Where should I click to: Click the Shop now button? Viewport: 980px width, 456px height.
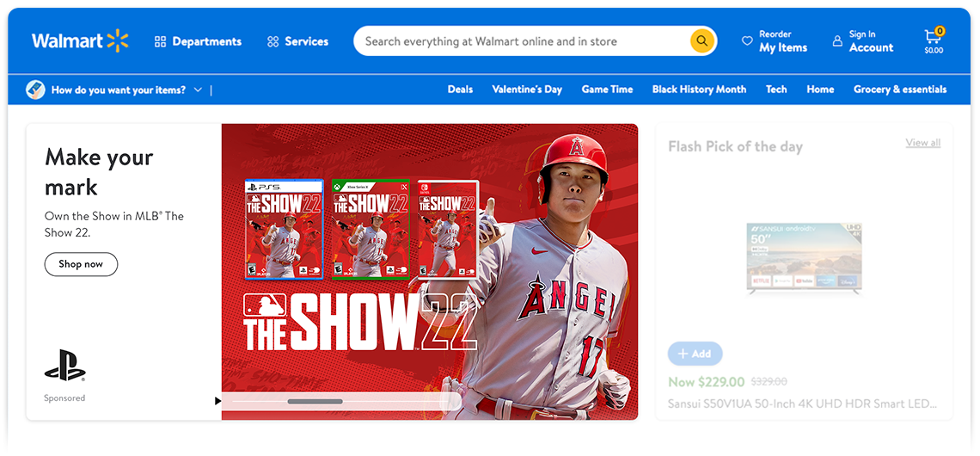81,264
